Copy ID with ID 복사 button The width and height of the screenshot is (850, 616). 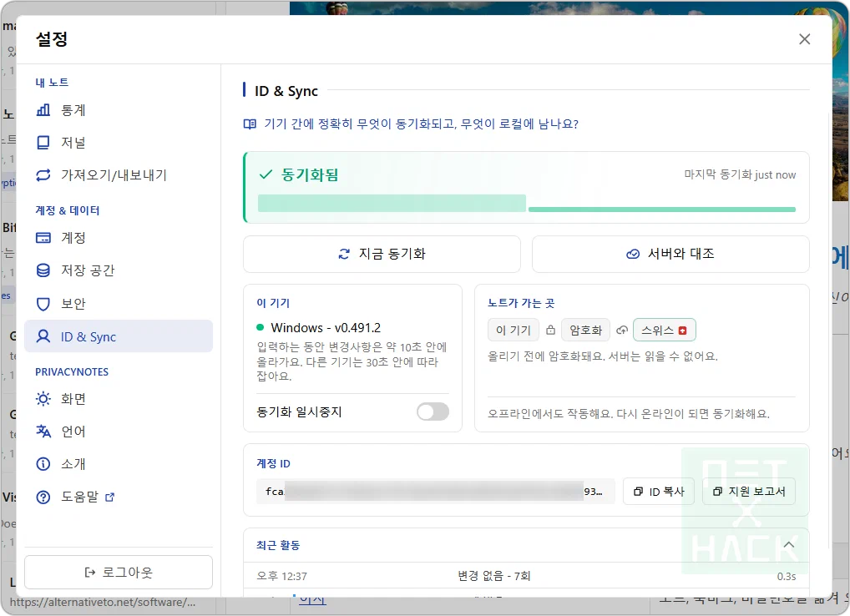(659, 492)
